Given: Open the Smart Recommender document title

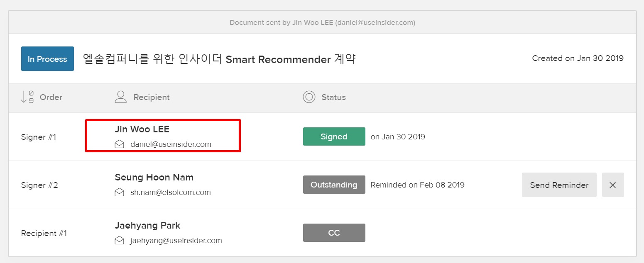Looking at the screenshot, I should 219,59.
